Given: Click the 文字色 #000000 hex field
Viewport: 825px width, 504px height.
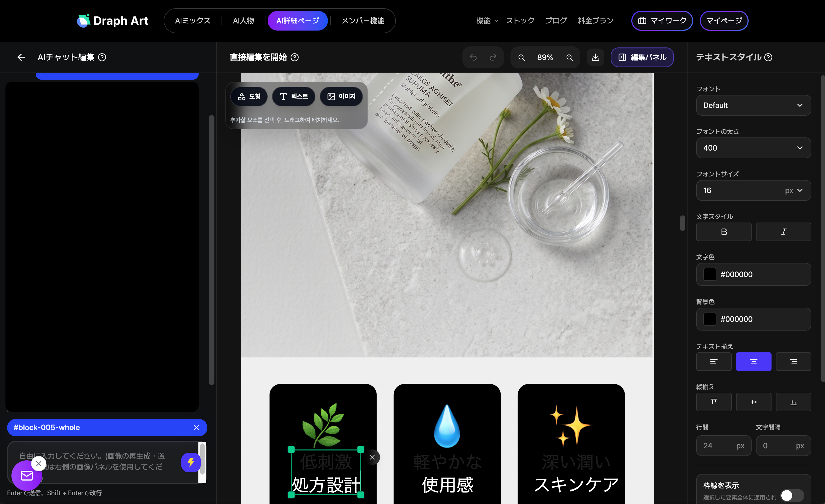Looking at the screenshot, I should 753,274.
